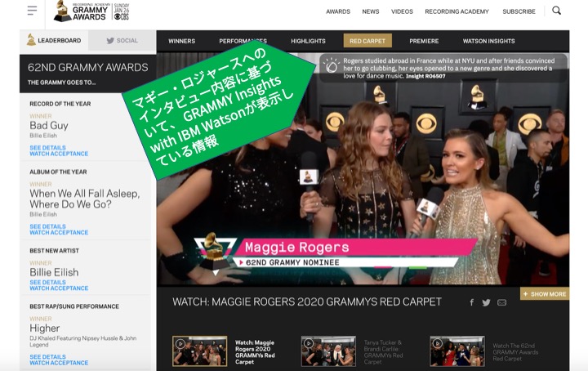Select the Watson Insights tab

click(x=488, y=41)
